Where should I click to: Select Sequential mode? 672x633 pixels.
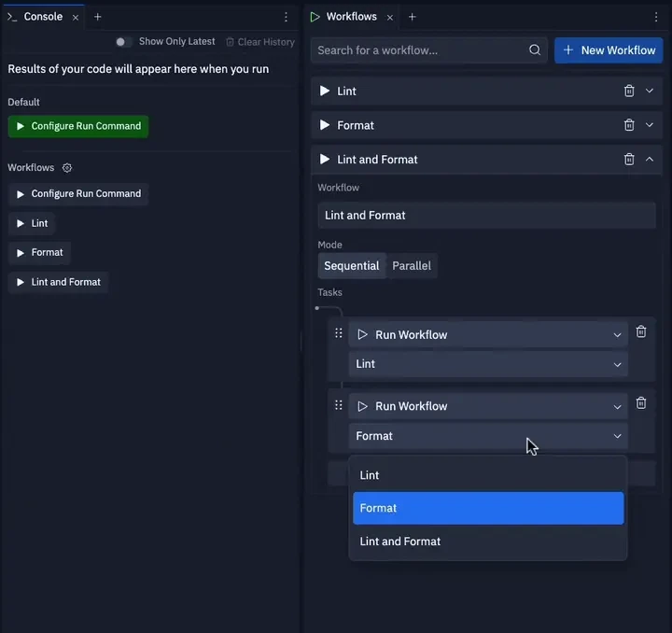coord(352,266)
